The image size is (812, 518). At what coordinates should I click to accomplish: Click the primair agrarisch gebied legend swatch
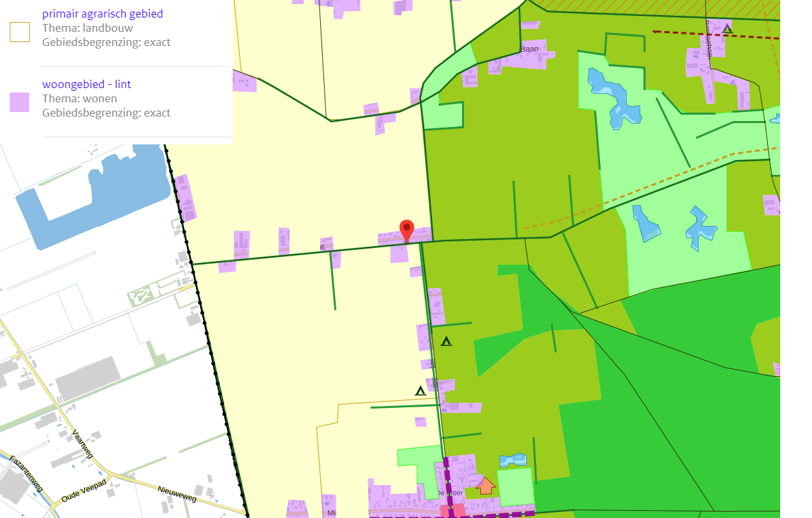click(x=19, y=32)
